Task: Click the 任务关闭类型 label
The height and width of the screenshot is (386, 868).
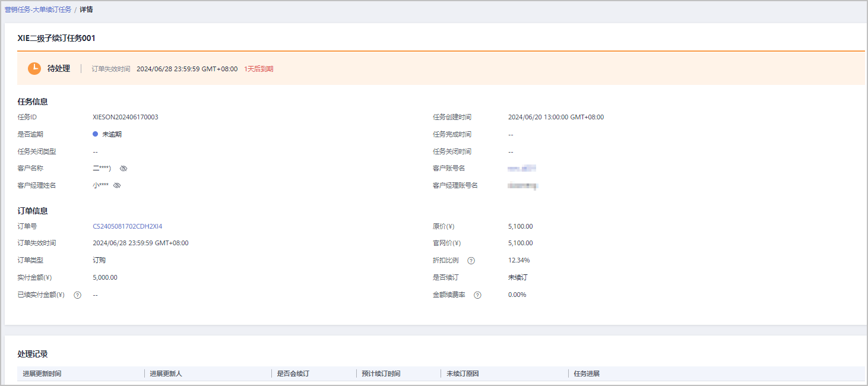Action: click(37, 151)
